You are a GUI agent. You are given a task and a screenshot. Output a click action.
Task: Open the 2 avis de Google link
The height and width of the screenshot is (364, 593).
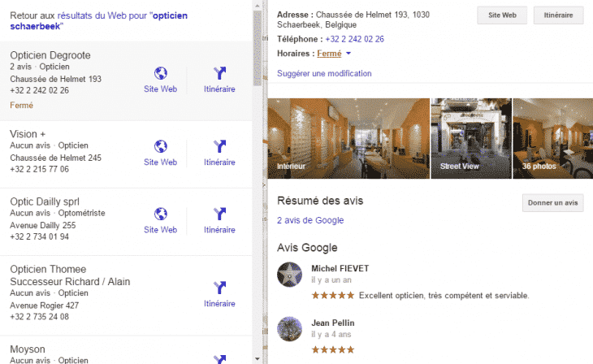(310, 220)
